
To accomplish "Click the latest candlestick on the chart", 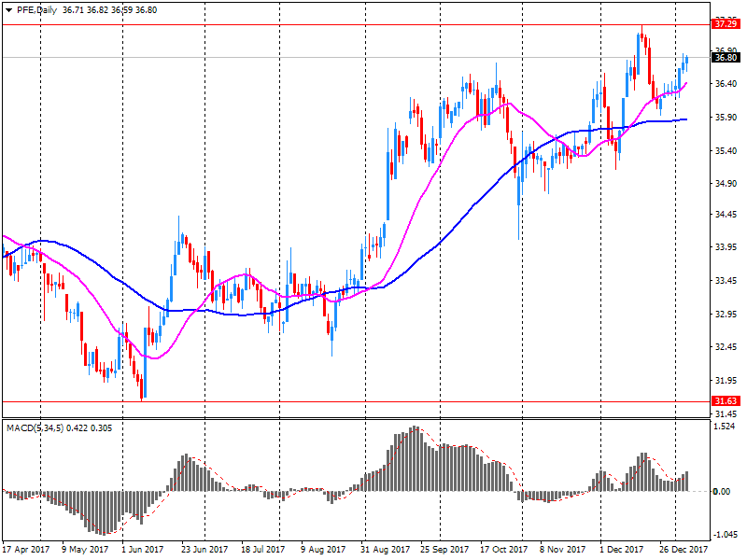I will (686, 61).
